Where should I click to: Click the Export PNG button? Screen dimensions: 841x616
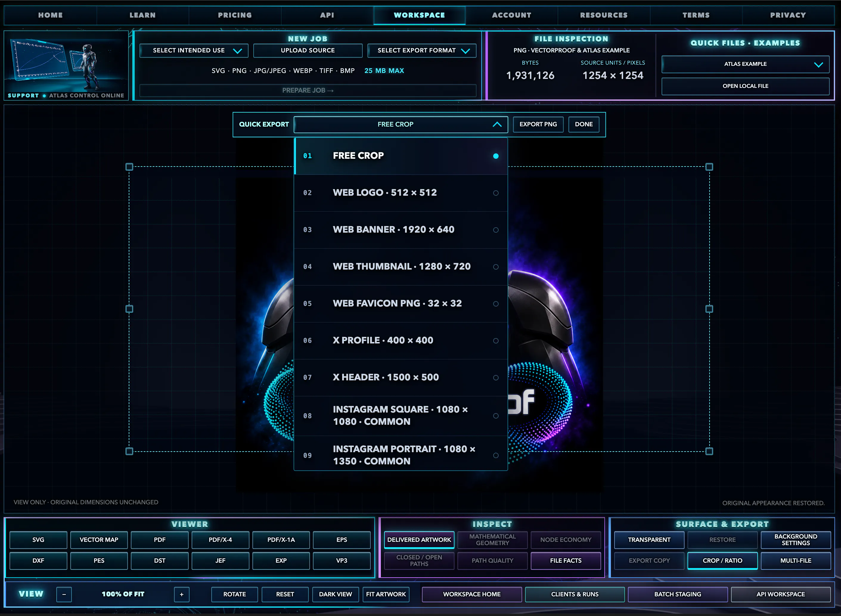538,125
